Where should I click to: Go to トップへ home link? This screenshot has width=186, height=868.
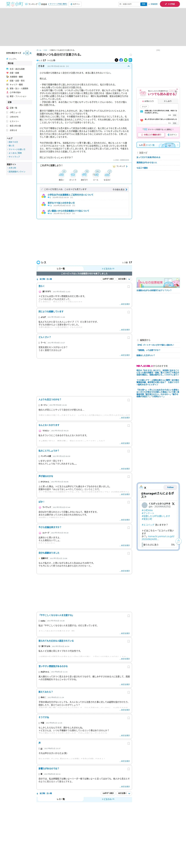pyautogui.click(x=11, y=59)
